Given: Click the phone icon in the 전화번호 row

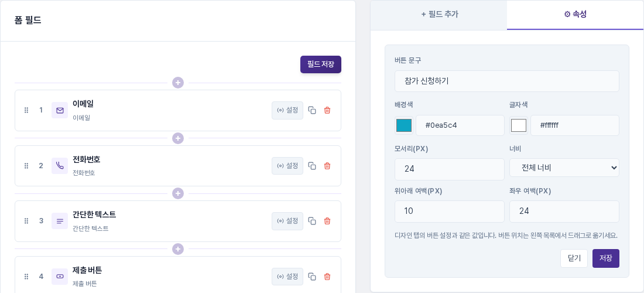Looking at the screenshot, I should click(x=60, y=166).
